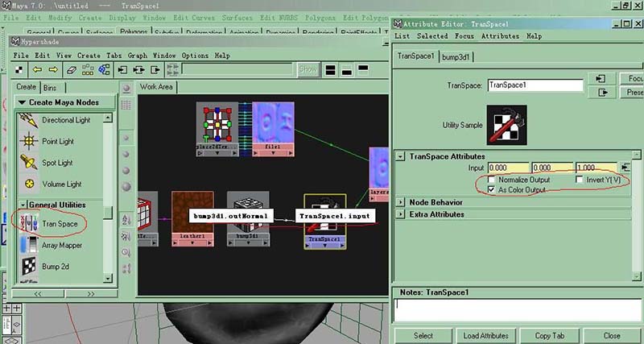Show both top and bottom tabs layout
Image resolution: width=644 pixels, height=344 pixels.
click(x=330, y=70)
